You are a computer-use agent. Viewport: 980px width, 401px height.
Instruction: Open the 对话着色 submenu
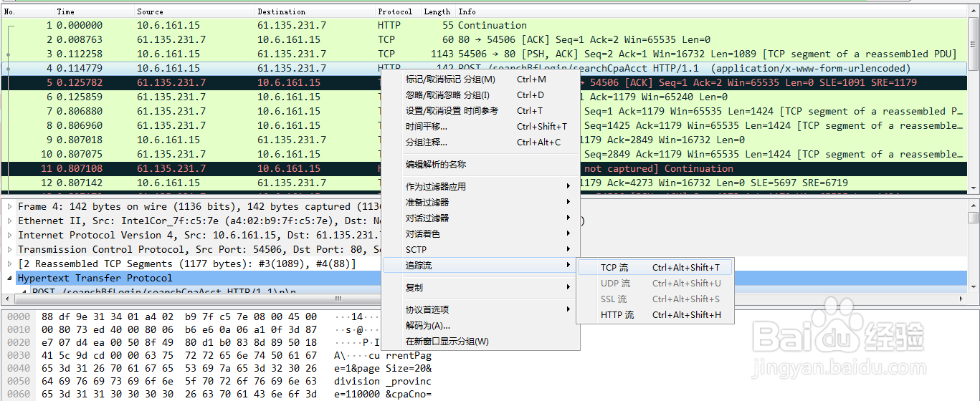(x=479, y=234)
